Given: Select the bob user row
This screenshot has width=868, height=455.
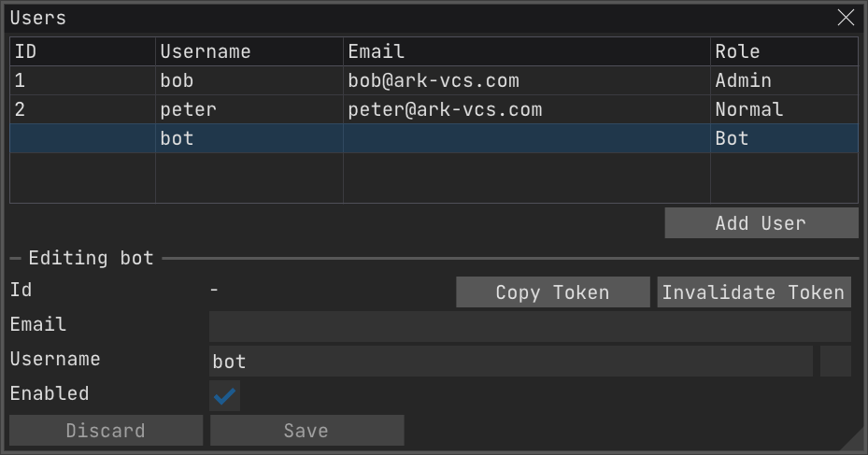Looking at the screenshot, I should pos(178,81).
